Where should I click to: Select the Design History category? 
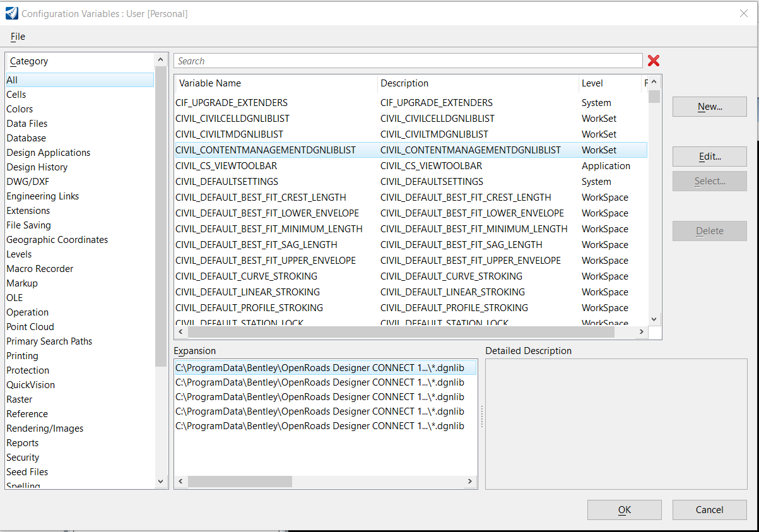point(79,167)
